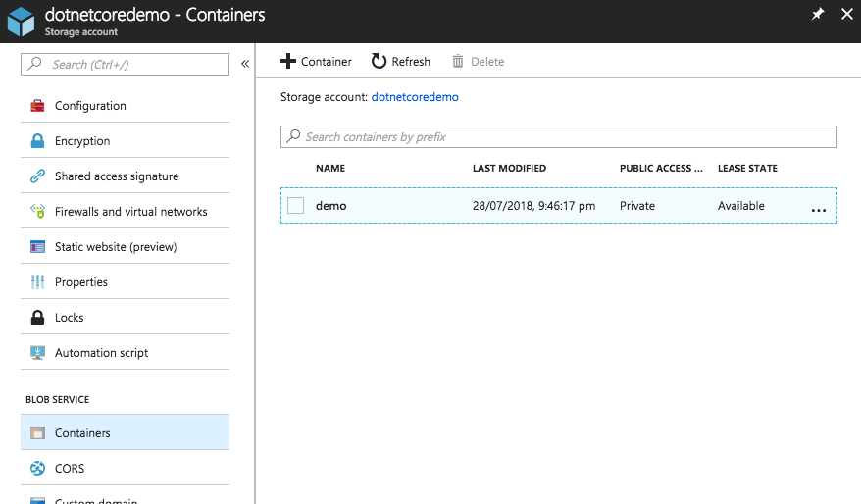
Task: Click the Storage account subtitle in header
Action: coord(81,31)
